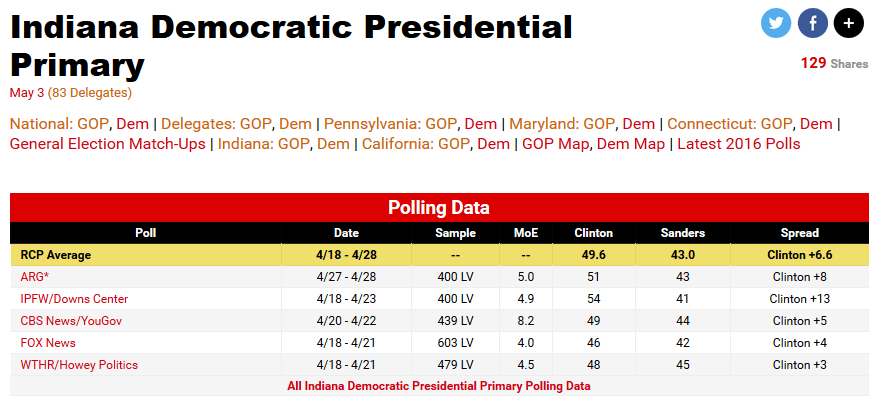View all Indiana Democratic primary polling data

(x=438, y=386)
